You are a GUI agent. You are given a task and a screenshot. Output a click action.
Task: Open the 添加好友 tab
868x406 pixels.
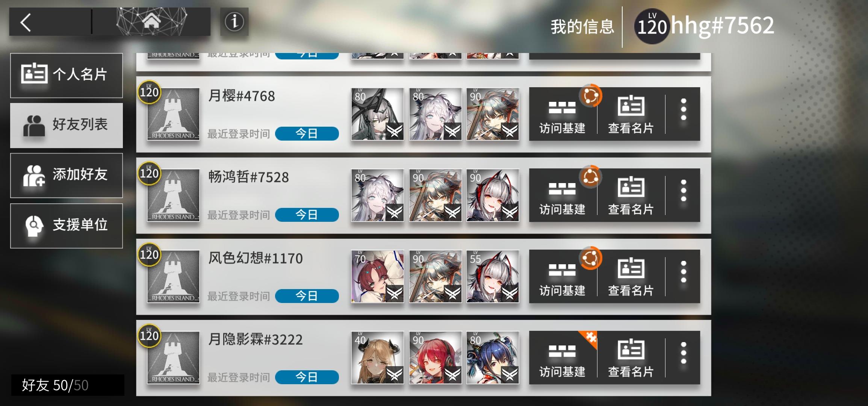coord(67,175)
